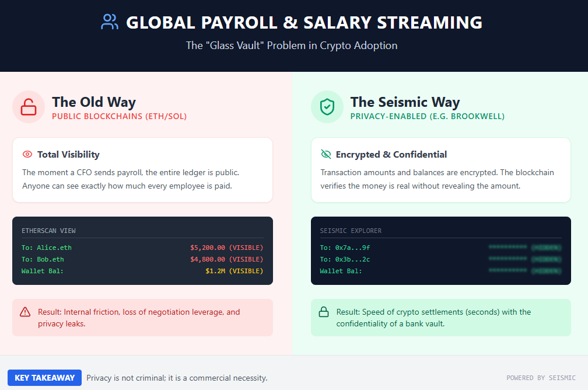
Task: Click the Encrypted & Confidential title
Action: [x=391, y=154]
